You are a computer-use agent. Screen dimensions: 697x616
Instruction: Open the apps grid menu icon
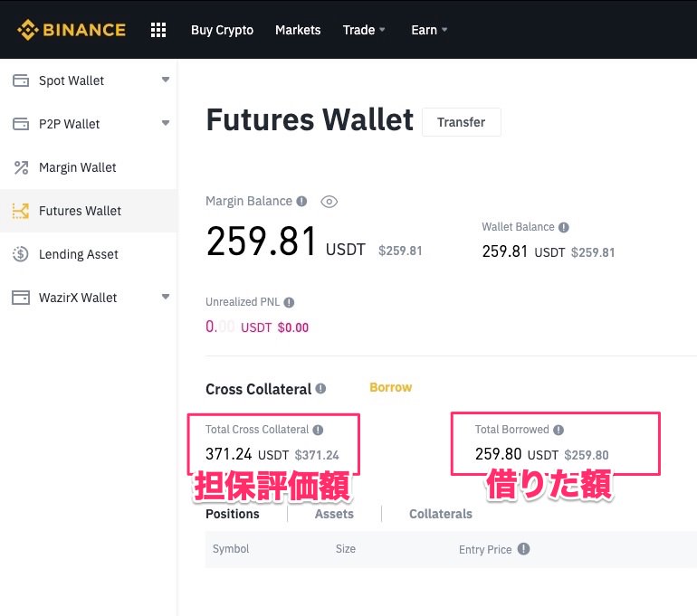(x=158, y=30)
